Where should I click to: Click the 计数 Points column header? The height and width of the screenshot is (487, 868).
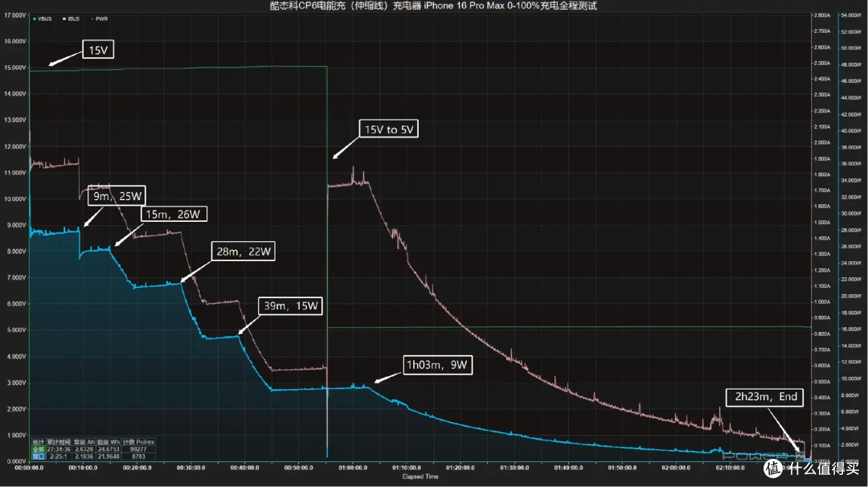[138, 442]
